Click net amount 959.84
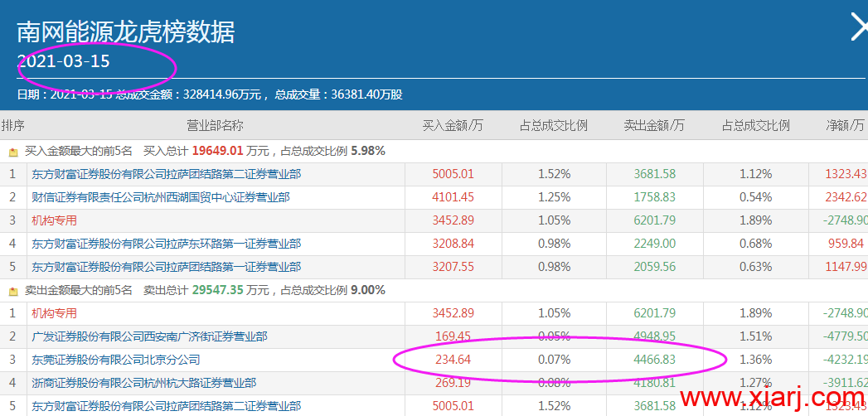This screenshot has width=868, height=416. point(846,244)
